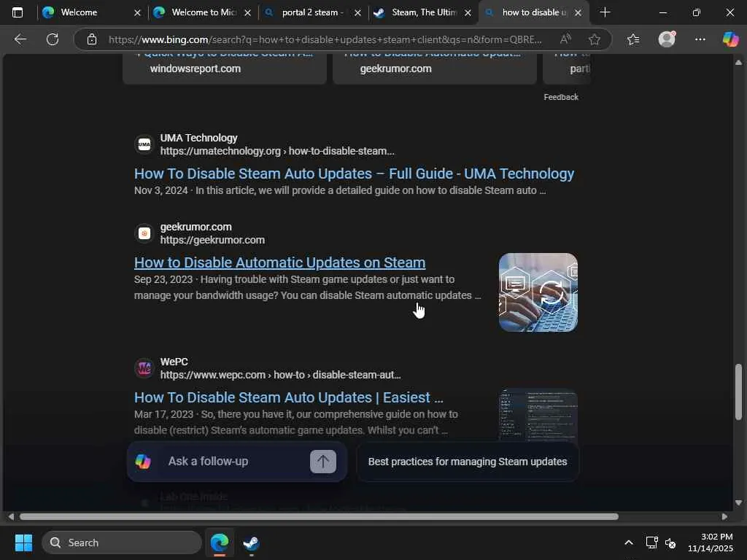The height and width of the screenshot is (560, 747).
Task: Click the horizontal scroll right arrow
Action: click(724, 517)
